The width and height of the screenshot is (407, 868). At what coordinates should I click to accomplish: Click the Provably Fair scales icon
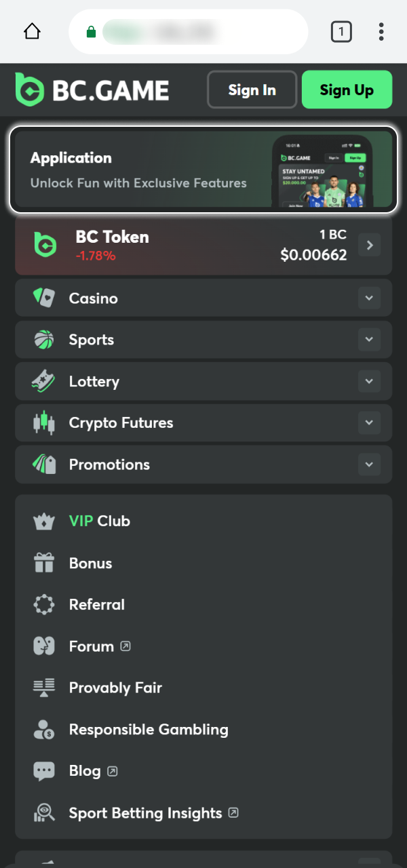(43, 688)
